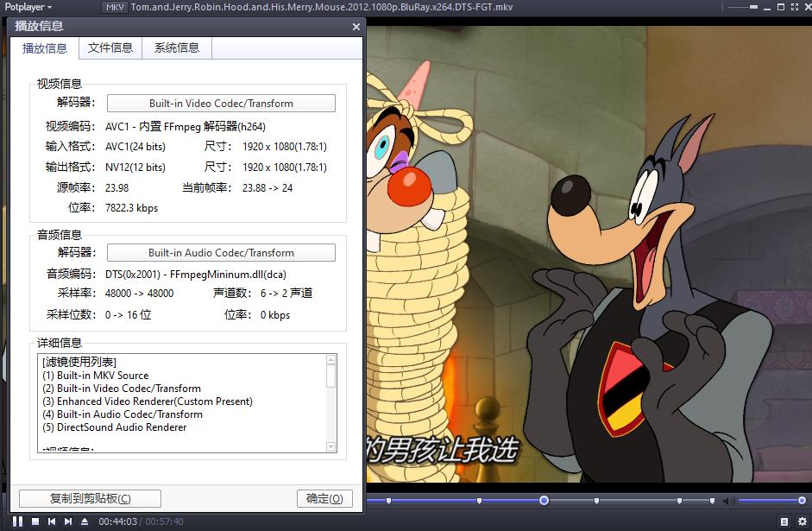Close the 播放信息 dialog
Viewport: 812px width, 531px height.
click(356, 27)
